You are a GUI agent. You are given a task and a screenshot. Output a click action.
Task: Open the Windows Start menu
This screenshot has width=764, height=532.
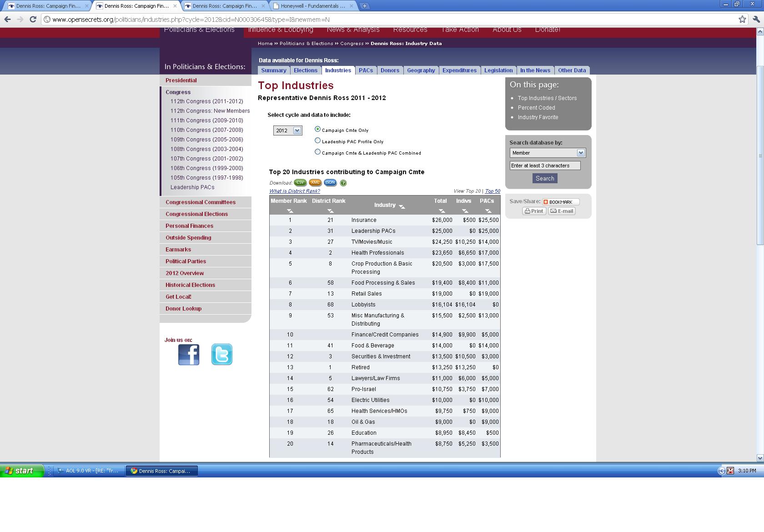coord(22,471)
